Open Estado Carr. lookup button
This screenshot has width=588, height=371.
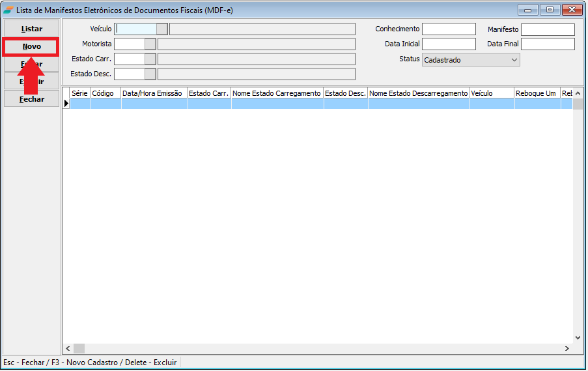[x=150, y=59]
